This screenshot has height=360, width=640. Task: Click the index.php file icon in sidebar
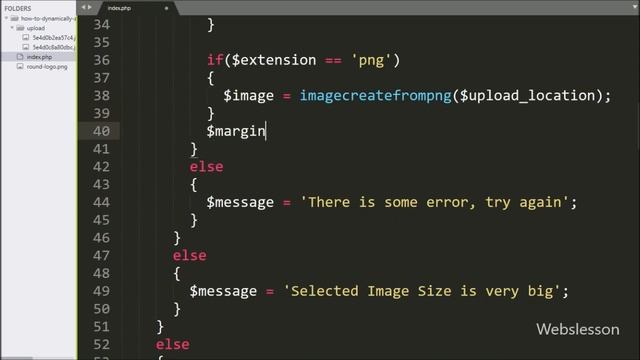(20, 57)
